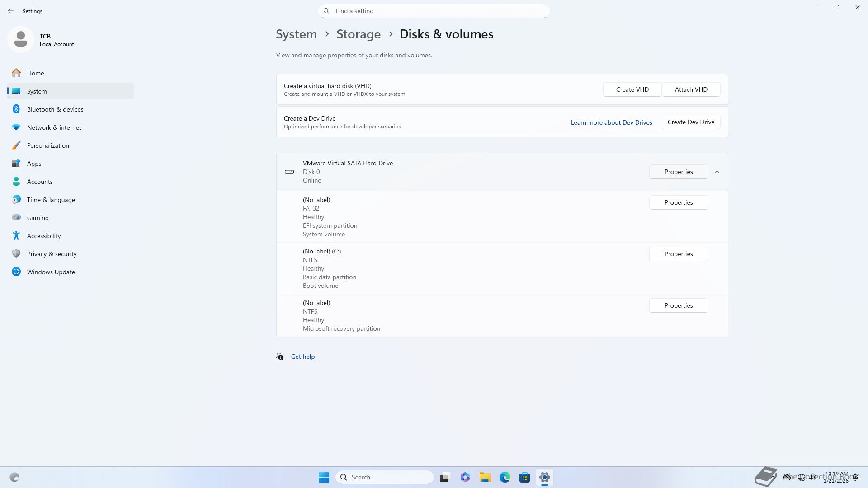The image size is (868, 488).
Task: Go to Network & internet section
Action: [54, 127]
